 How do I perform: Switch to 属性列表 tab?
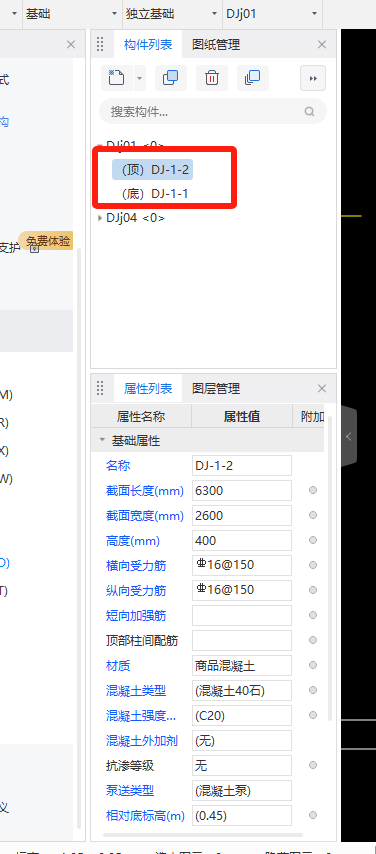click(x=148, y=389)
